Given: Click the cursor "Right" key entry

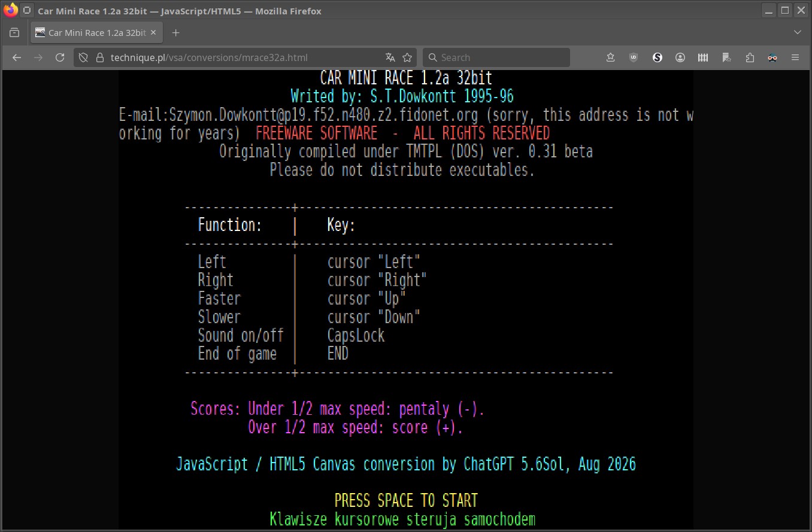Looking at the screenshot, I should tap(377, 280).
